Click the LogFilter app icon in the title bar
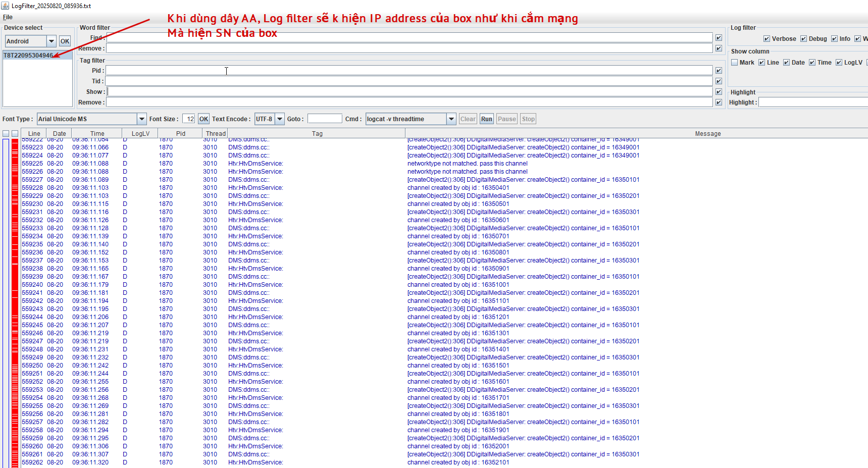Viewport: 868px width, 468px height. 5,6
